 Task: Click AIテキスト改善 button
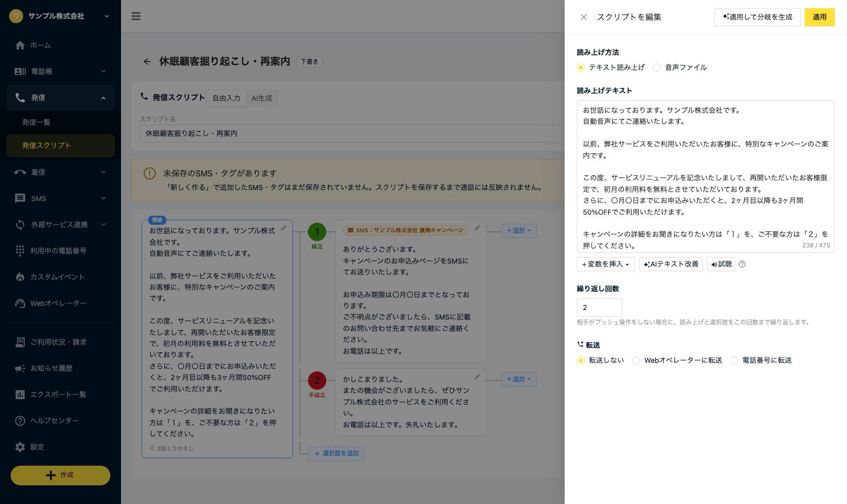[x=671, y=264]
